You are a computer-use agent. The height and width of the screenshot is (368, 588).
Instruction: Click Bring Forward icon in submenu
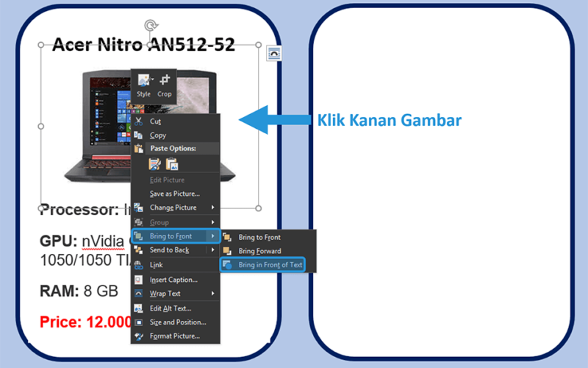pyautogui.click(x=227, y=251)
